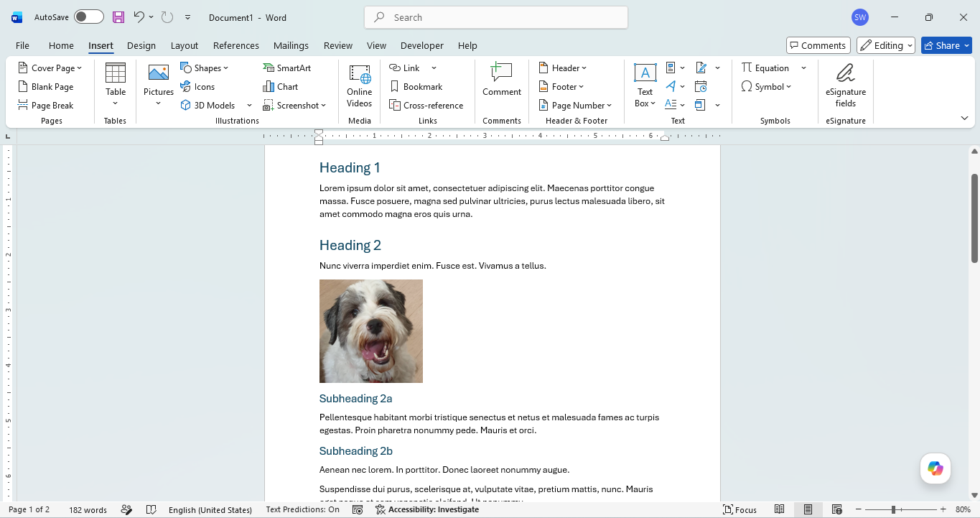Switch to Print Layout view
Viewport: 980px width, 518px height.
click(808, 510)
